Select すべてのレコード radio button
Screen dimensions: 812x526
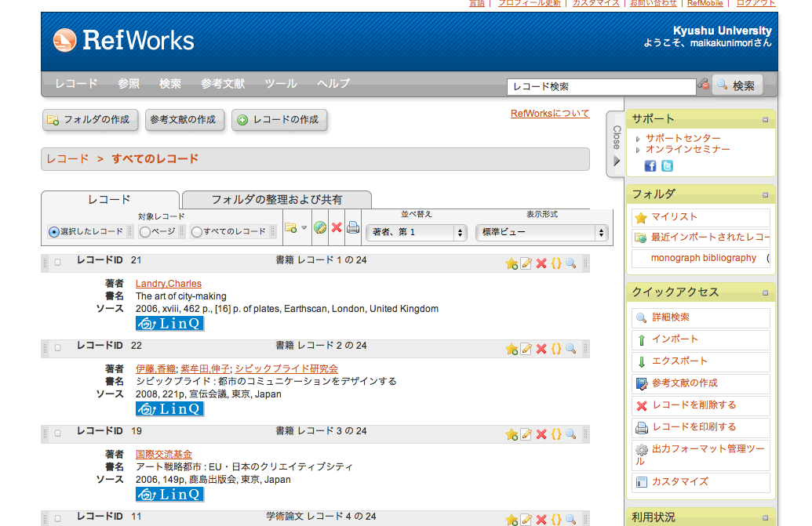click(x=197, y=232)
